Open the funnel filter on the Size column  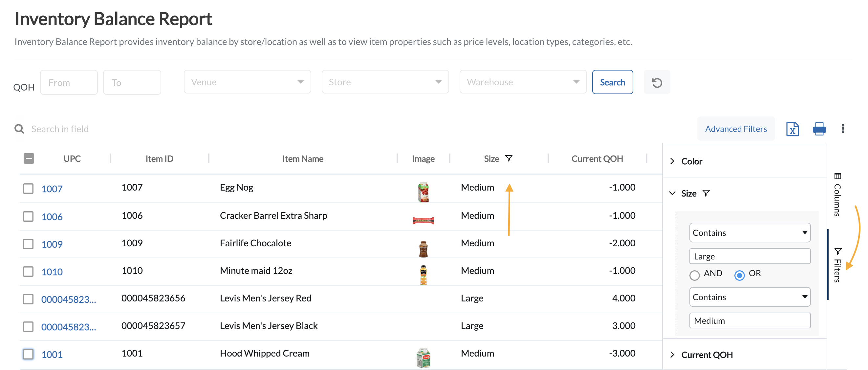(x=509, y=158)
